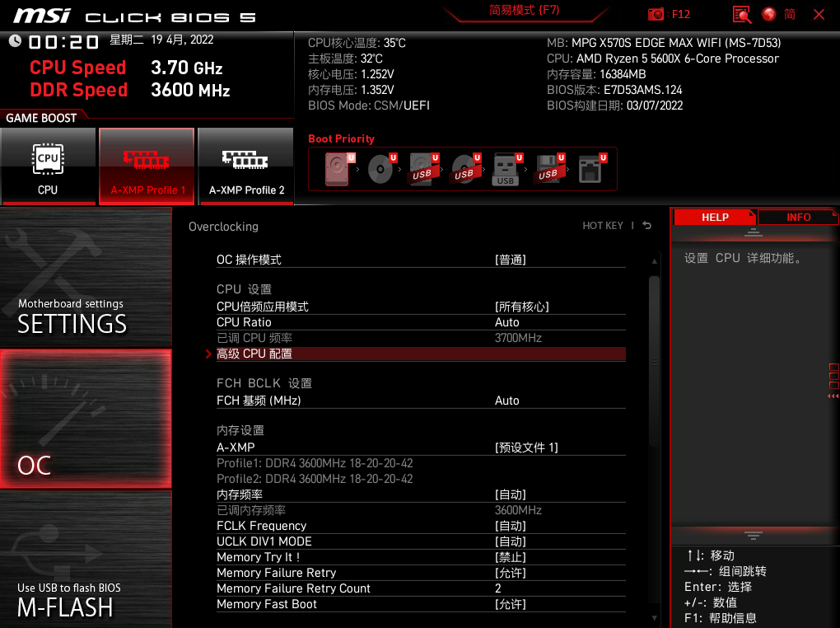Viewport: 840px width, 628px height.
Task: Click Profile1: DDR4 3600MHz 18-20-20-42 text
Action: click(x=315, y=463)
